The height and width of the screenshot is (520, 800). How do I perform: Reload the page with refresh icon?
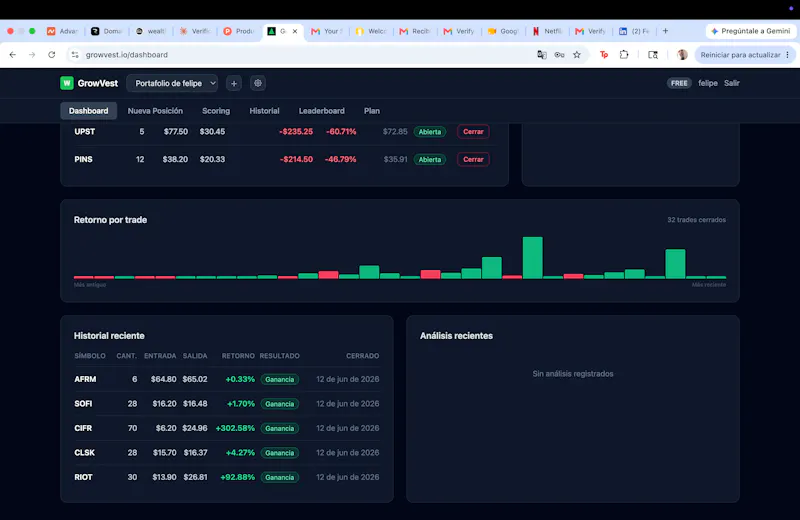pyautogui.click(x=52, y=55)
